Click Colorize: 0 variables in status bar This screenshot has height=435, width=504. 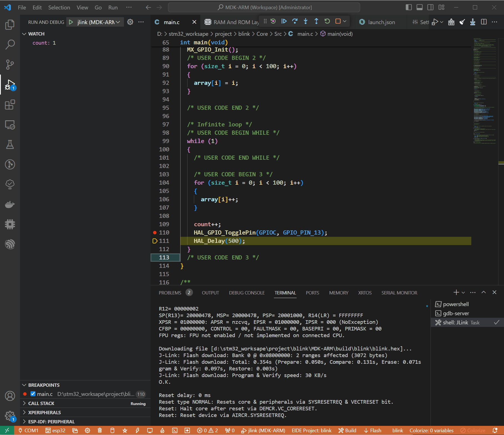pos(431,430)
